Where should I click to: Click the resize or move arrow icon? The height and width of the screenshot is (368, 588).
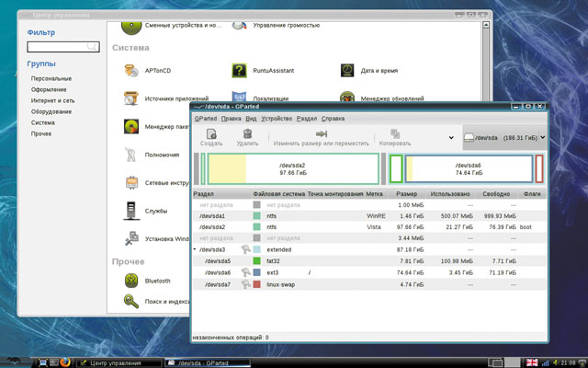pos(322,133)
